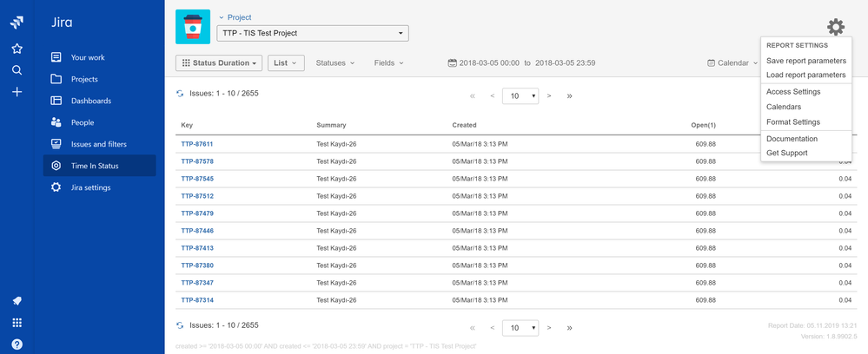868x354 pixels.
Task: Open the search magnifier icon
Action: tap(17, 70)
